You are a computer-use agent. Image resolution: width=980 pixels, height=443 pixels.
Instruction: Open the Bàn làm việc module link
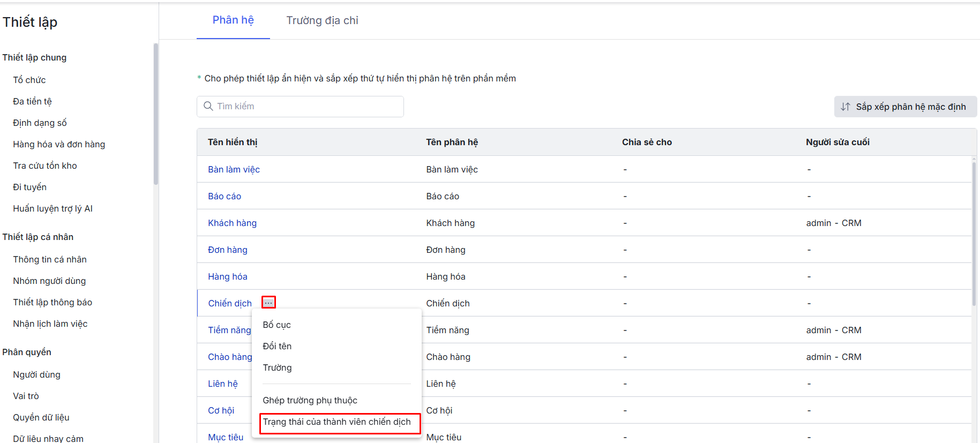(234, 169)
